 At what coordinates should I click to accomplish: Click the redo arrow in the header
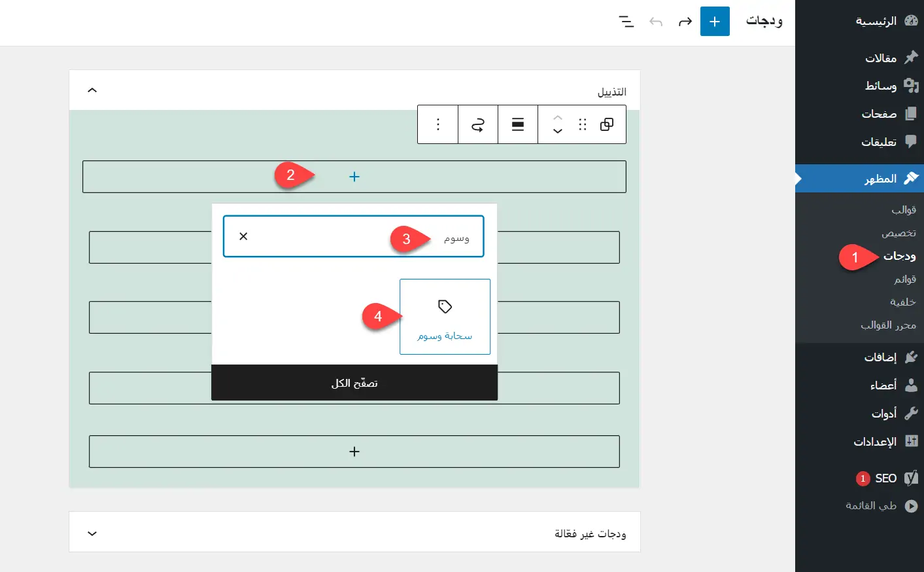click(x=685, y=22)
